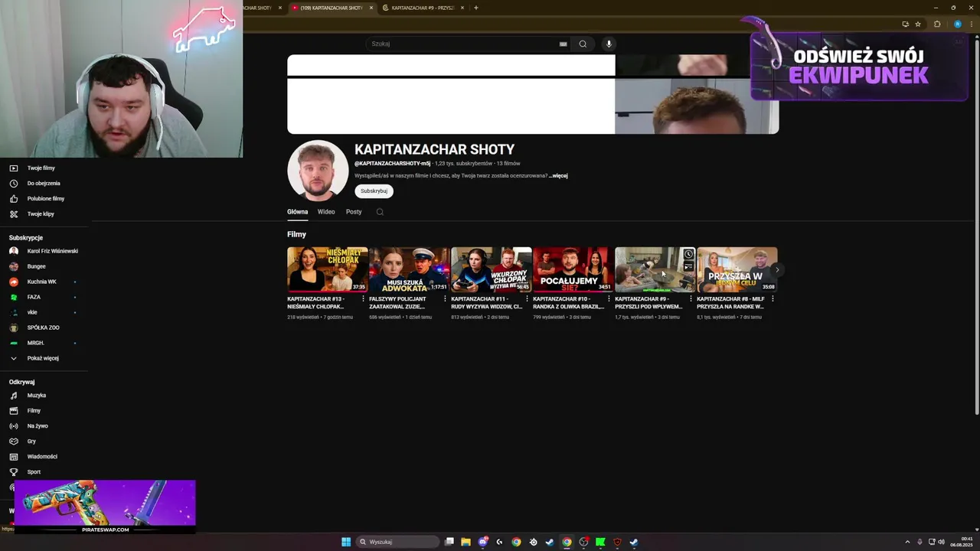Switch to the Posty tab
This screenshot has width=980, height=551.
[x=354, y=212]
